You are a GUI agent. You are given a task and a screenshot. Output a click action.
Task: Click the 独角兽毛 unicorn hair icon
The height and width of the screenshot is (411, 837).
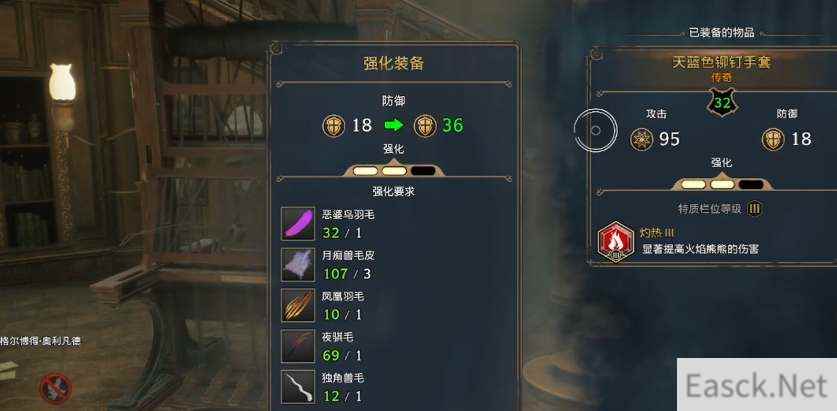(x=298, y=387)
